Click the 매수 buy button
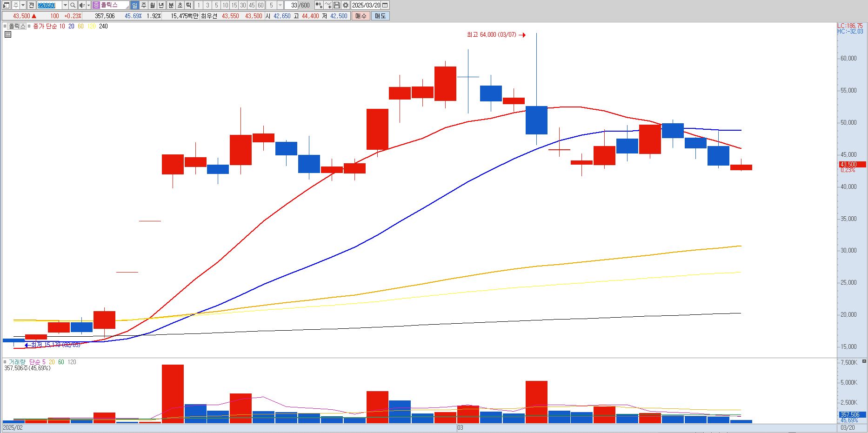 pos(361,16)
